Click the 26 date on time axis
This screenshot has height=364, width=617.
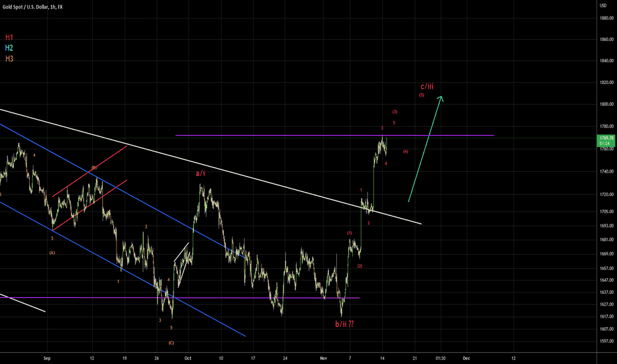[157, 358]
